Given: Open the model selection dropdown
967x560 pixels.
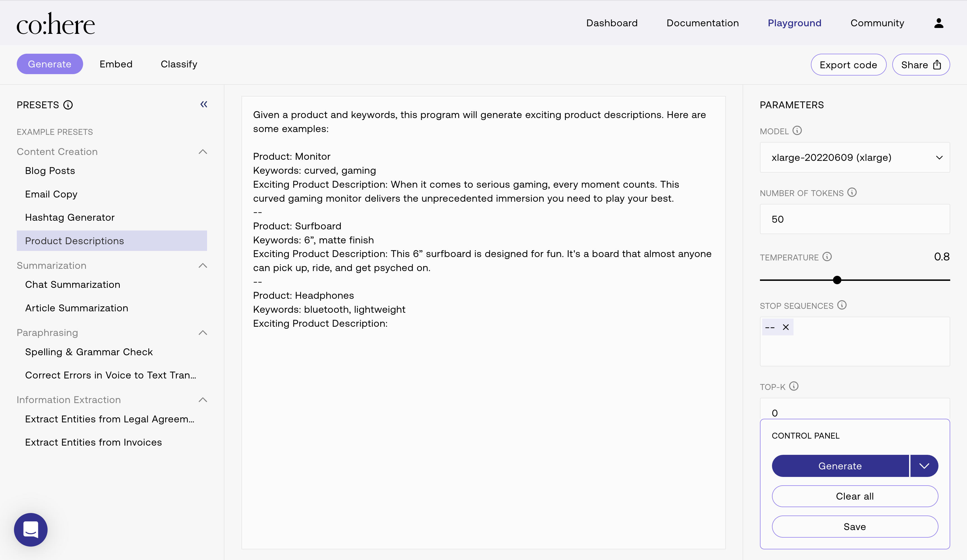Looking at the screenshot, I should coord(855,158).
